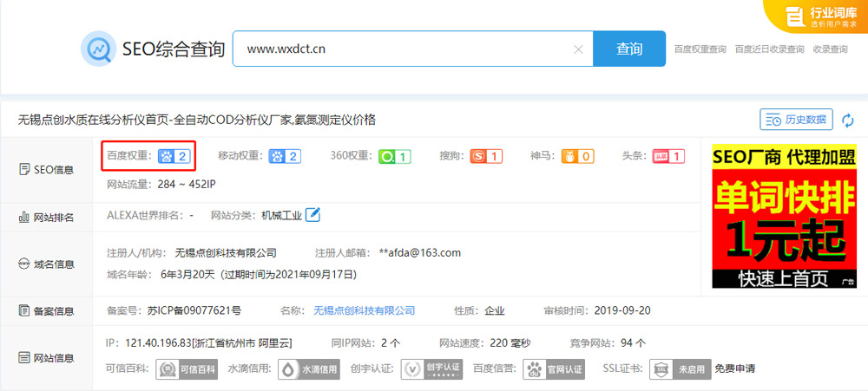
Task: Open 收录查询 link
Action: (x=830, y=49)
